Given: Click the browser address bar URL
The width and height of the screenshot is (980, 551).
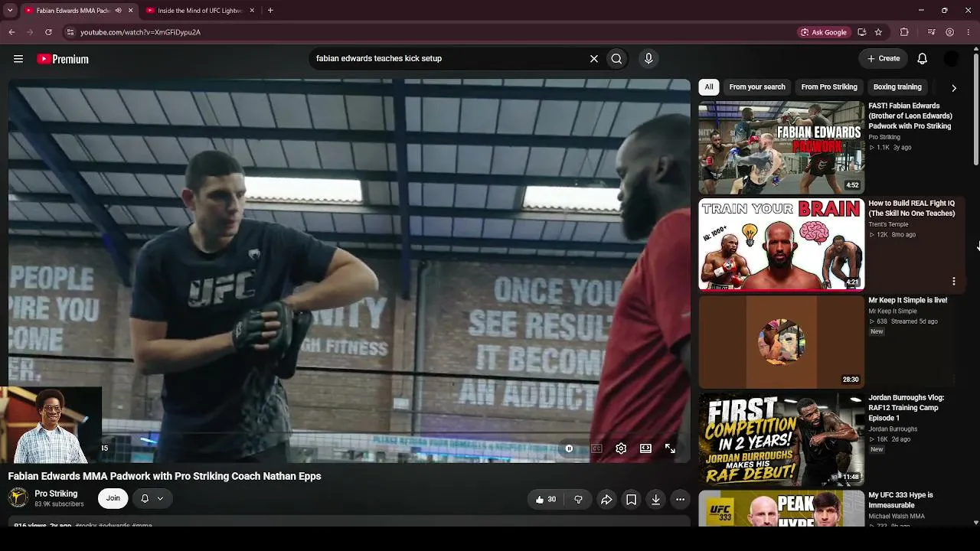Looking at the screenshot, I should (x=140, y=32).
